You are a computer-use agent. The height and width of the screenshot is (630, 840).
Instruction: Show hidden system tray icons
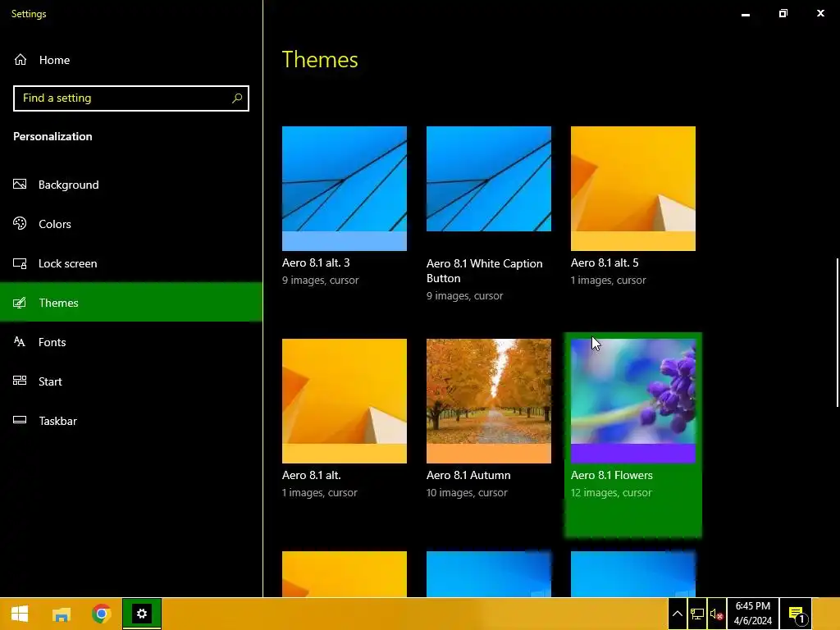(x=677, y=614)
